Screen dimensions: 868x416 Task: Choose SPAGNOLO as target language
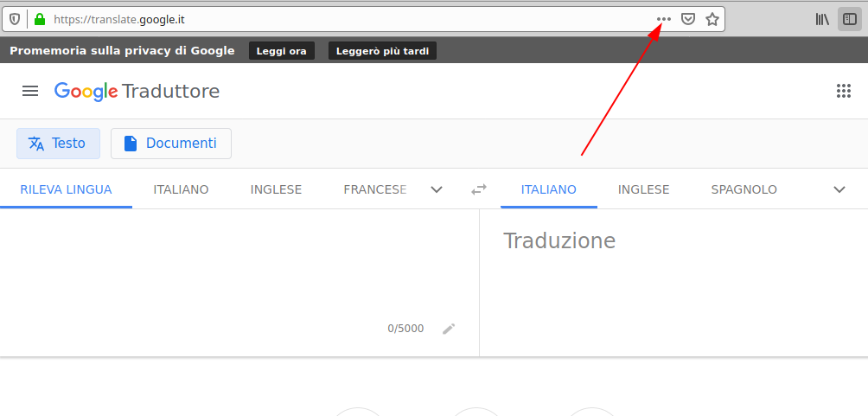(x=744, y=189)
